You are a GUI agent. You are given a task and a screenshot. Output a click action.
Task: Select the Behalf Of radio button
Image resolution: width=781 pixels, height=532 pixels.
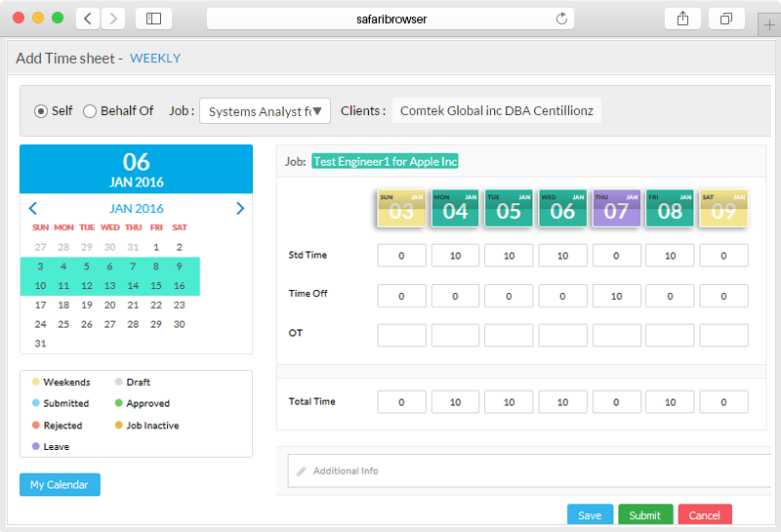[x=90, y=111]
